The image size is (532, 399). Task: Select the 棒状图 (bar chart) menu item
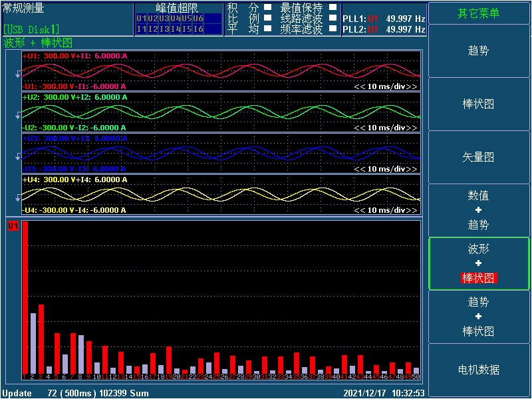coord(479,104)
